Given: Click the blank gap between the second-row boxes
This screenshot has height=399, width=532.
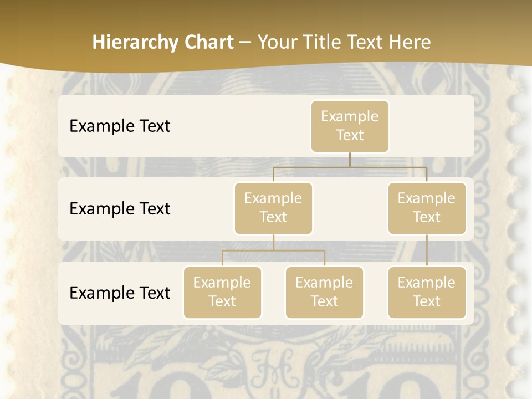Looking at the screenshot, I should [x=350, y=209].
